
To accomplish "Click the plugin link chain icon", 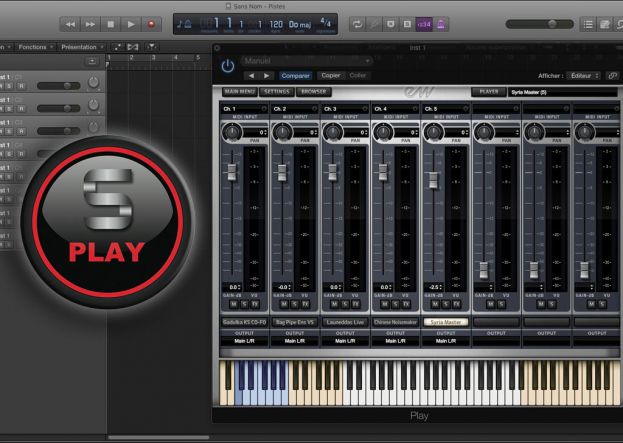I will pos(612,75).
